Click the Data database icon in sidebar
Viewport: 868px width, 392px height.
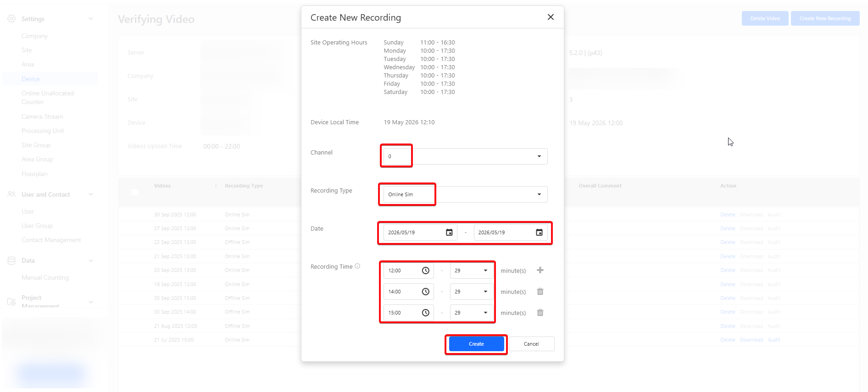pyautogui.click(x=11, y=260)
